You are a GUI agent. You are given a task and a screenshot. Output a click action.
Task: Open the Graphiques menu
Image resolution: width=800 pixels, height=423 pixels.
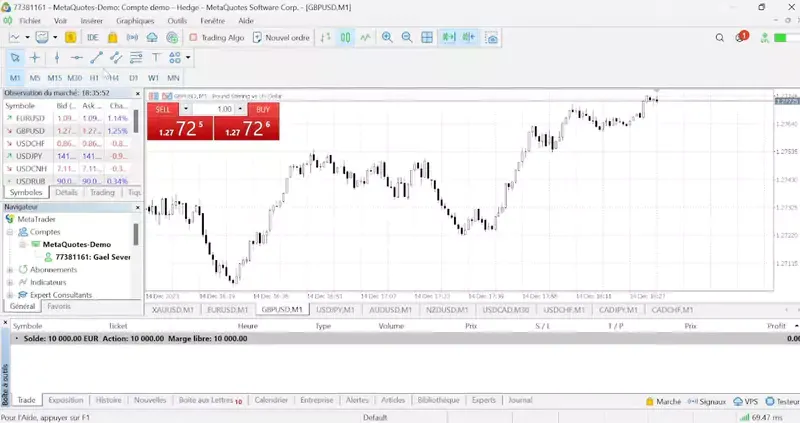coord(135,21)
